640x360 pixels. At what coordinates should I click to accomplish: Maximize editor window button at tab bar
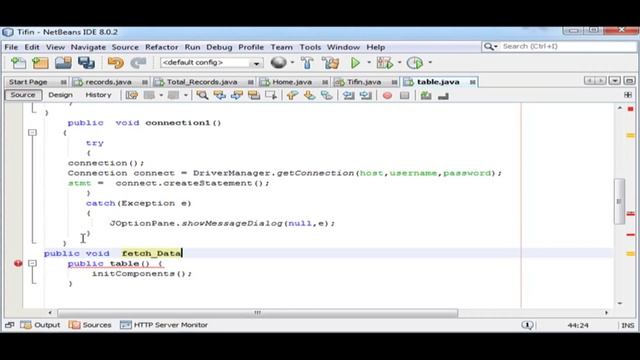tap(629, 81)
